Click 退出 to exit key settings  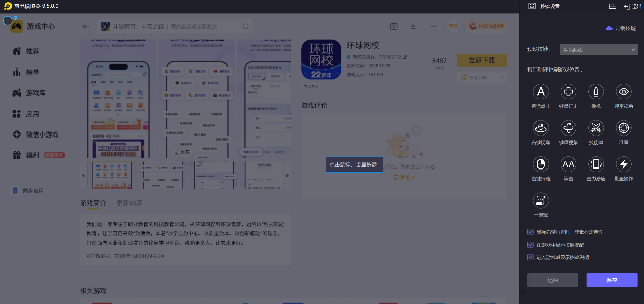click(x=632, y=6)
